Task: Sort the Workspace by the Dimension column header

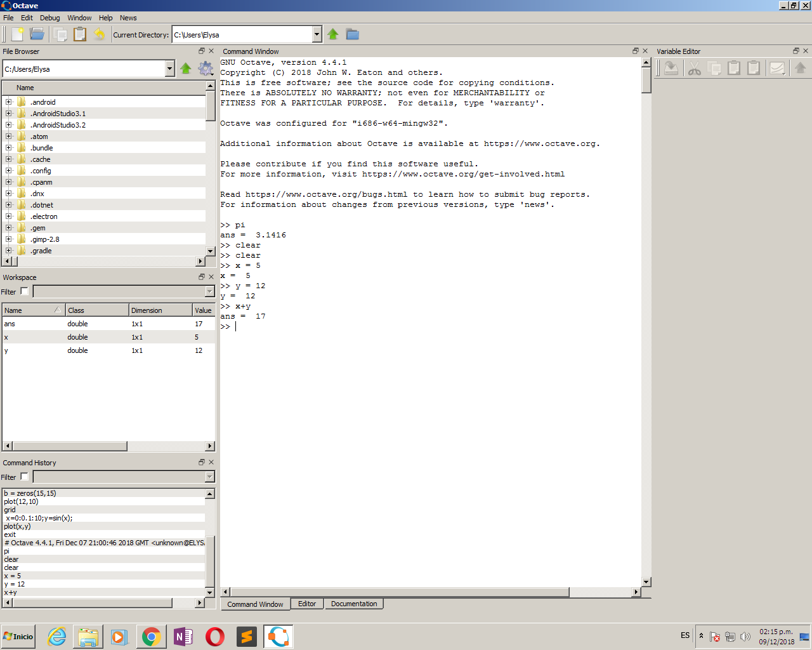Action: click(160, 310)
